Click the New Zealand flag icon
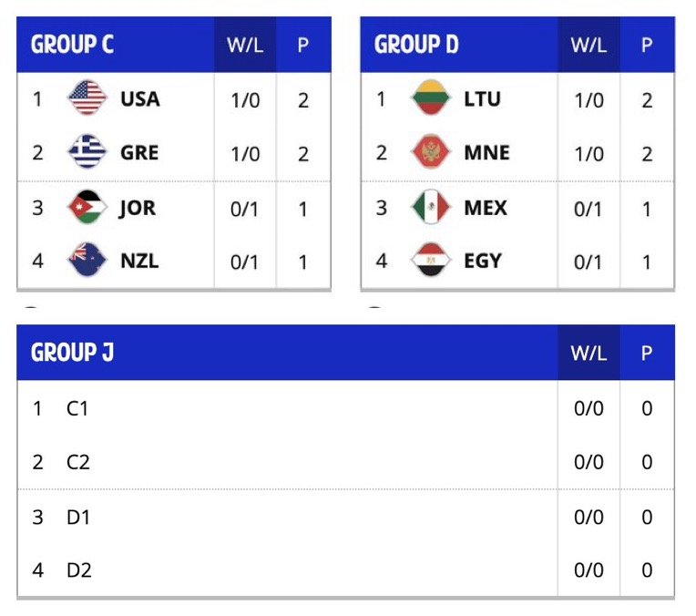Image resolution: width=696 pixels, height=616 pixels. point(87,260)
